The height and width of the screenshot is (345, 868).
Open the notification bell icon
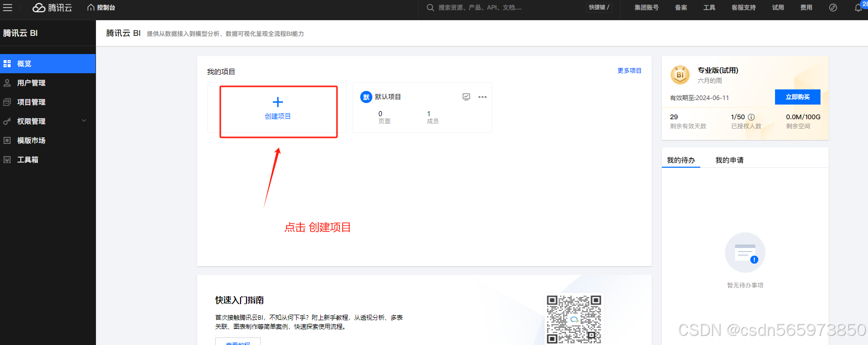coord(858,8)
